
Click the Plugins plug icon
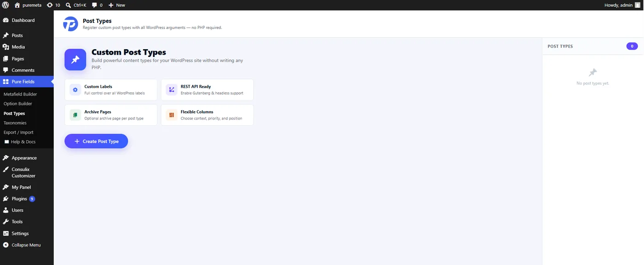(x=6, y=199)
